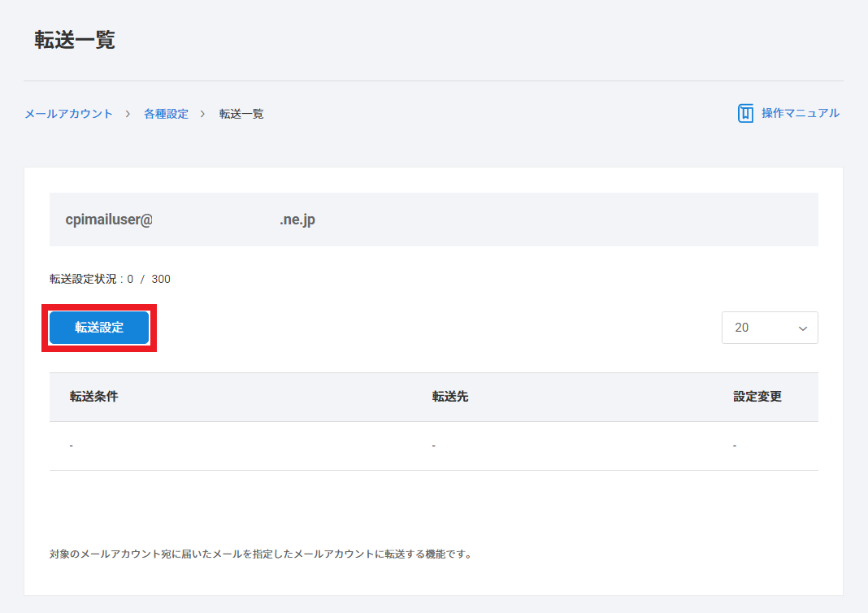Select the dash under 転送条件 column

tap(72, 446)
